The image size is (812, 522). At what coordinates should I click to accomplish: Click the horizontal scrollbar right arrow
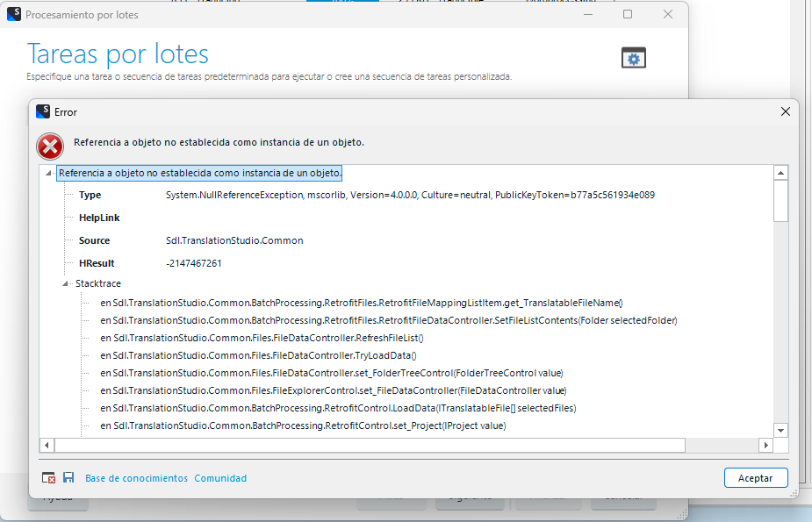coord(765,445)
